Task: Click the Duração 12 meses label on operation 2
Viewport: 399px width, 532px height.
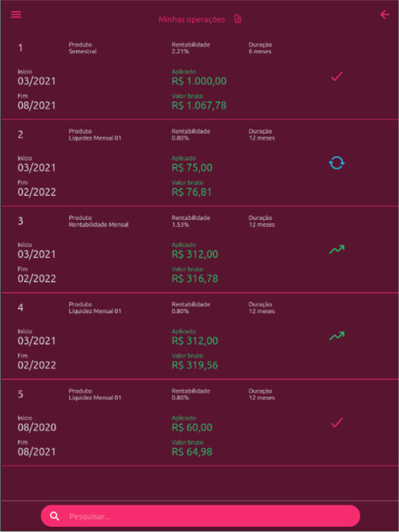Action: [x=261, y=134]
